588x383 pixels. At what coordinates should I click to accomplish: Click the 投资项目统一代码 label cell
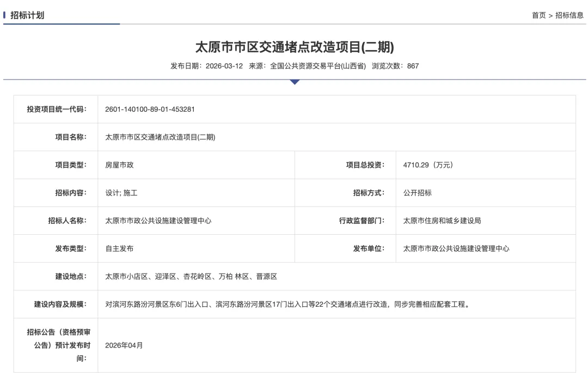(x=56, y=109)
